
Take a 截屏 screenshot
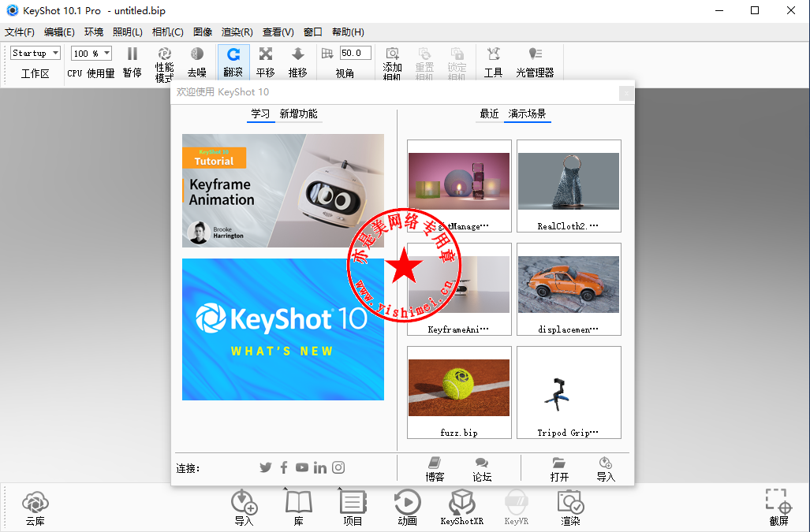778,508
